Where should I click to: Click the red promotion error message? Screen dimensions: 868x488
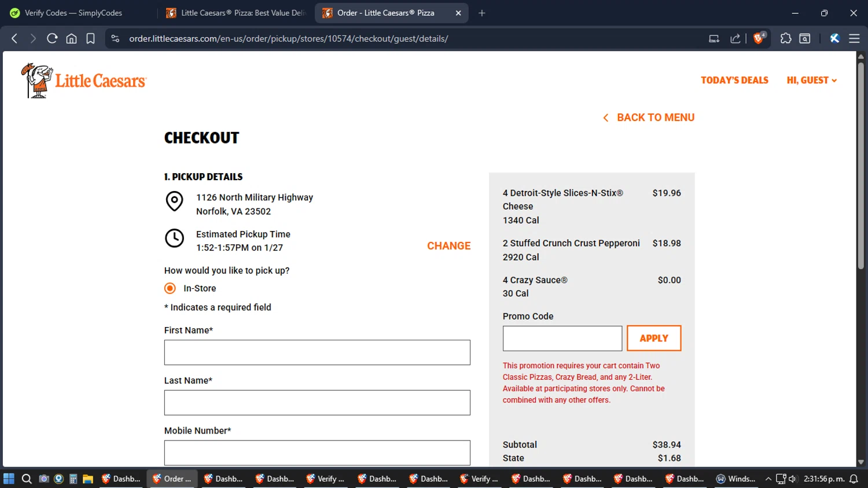tap(584, 383)
